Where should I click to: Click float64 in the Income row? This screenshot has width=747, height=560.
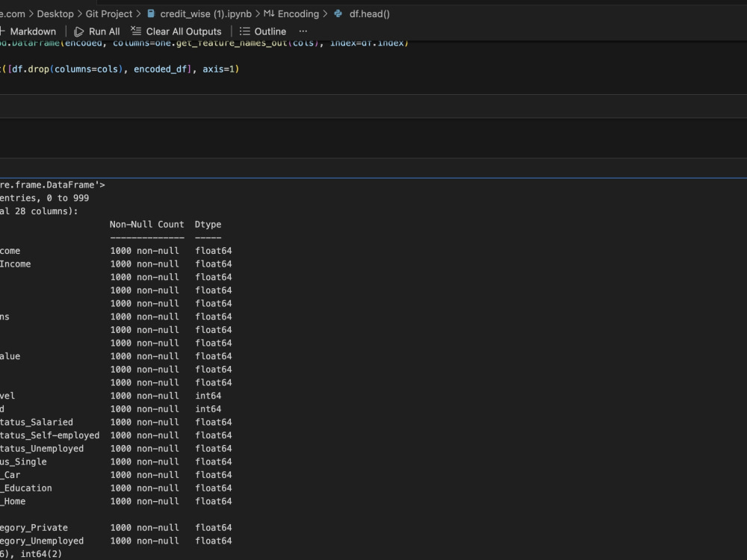214,264
